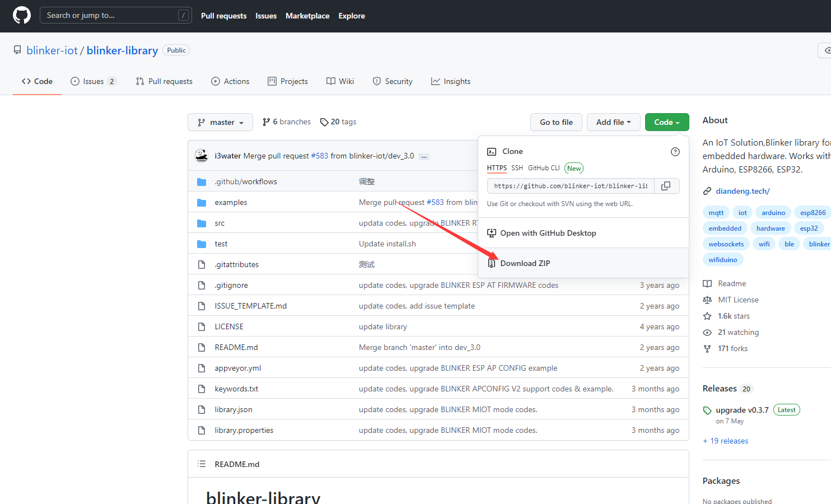
Task: Open the master branch dropdown
Action: coord(220,122)
